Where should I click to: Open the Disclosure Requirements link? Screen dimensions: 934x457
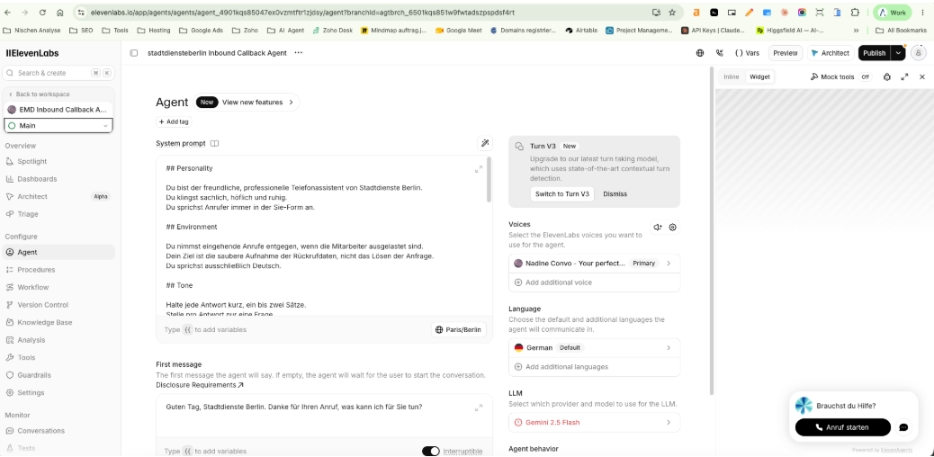pos(200,385)
